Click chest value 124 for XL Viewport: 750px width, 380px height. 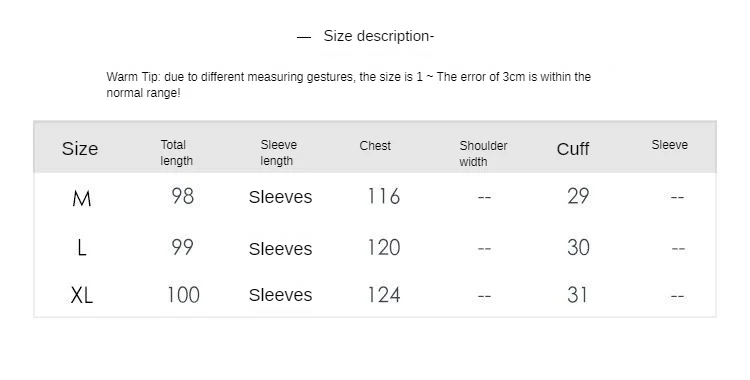point(384,294)
